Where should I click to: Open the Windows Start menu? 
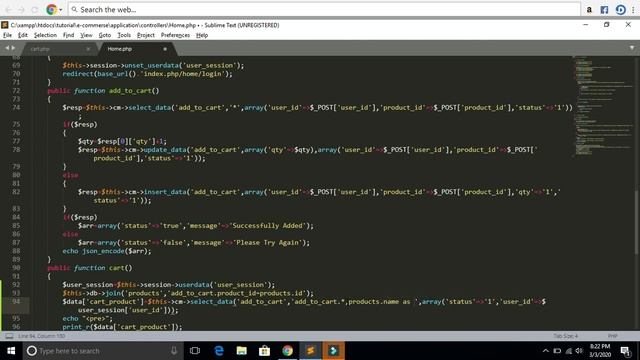tap(11, 351)
